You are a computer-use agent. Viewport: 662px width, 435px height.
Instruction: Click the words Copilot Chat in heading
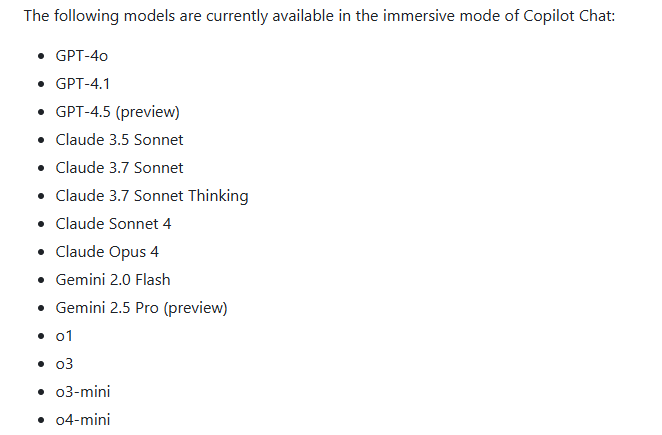pos(569,16)
